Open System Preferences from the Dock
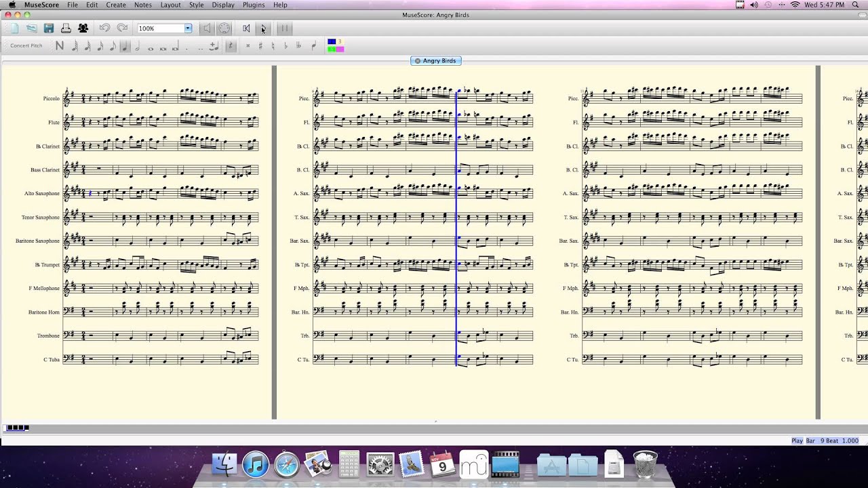This screenshot has height=488, width=868. 380,464
